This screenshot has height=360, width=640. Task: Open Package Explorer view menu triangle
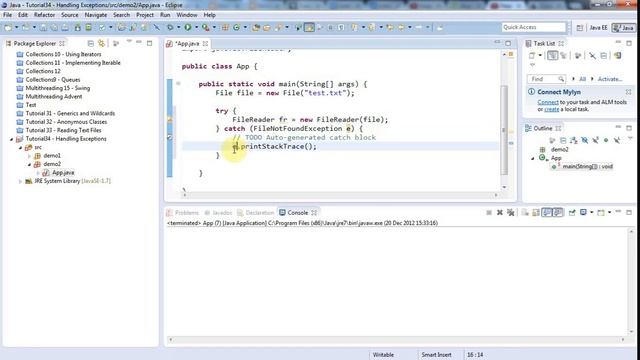[x=129, y=42]
